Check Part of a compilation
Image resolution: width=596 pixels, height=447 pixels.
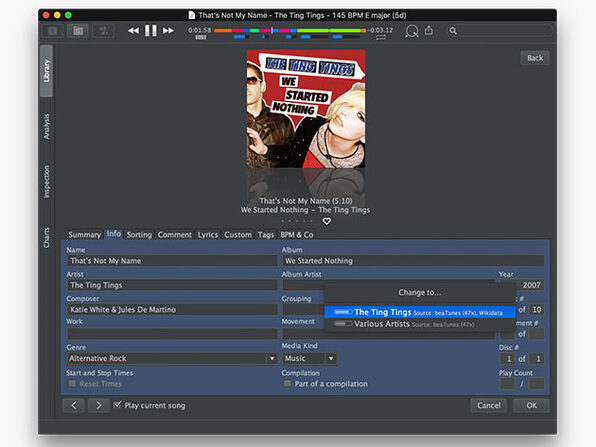[x=287, y=384]
